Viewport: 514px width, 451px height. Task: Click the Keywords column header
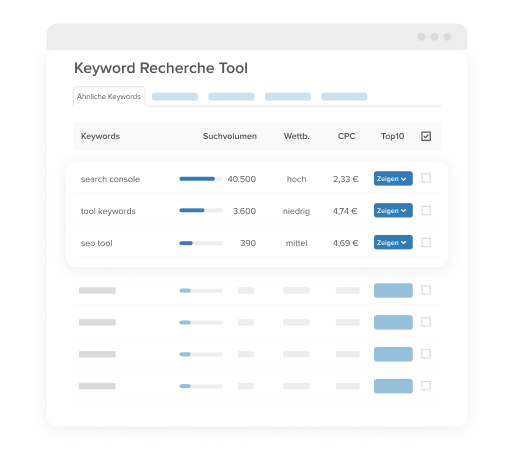(x=100, y=136)
